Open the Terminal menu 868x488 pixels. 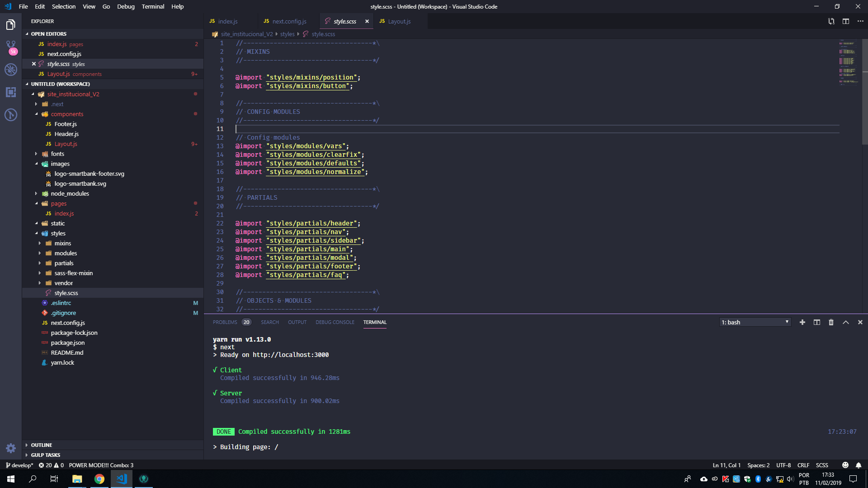coord(153,6)
